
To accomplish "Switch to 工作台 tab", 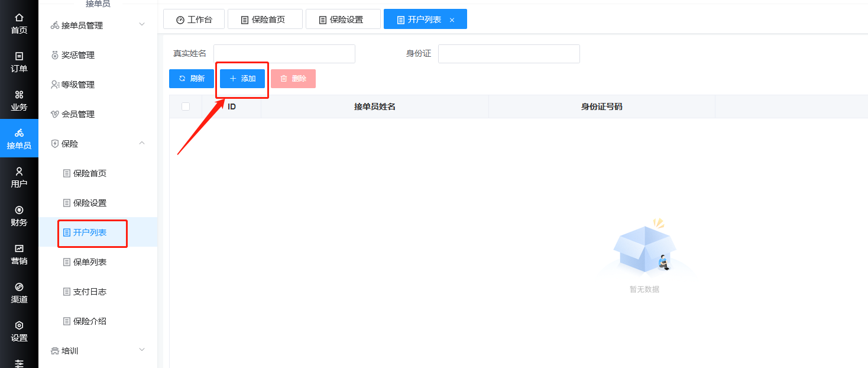I will point(194,20).
